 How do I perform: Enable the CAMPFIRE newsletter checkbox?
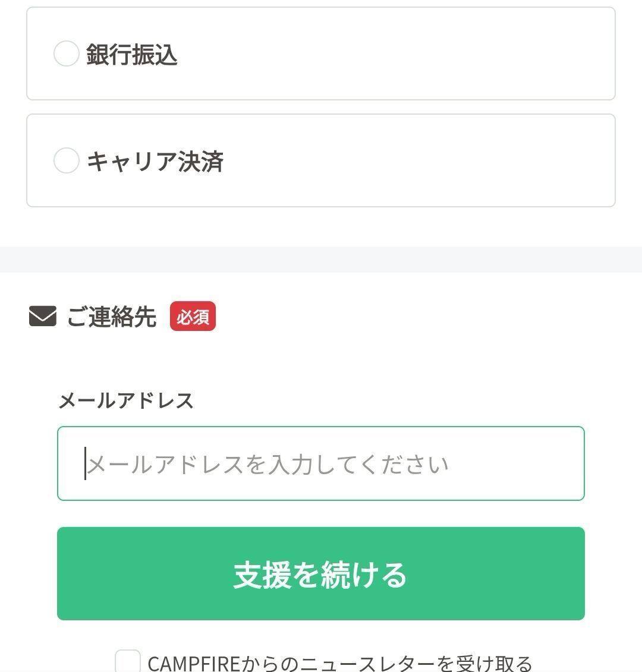(128, 662)
